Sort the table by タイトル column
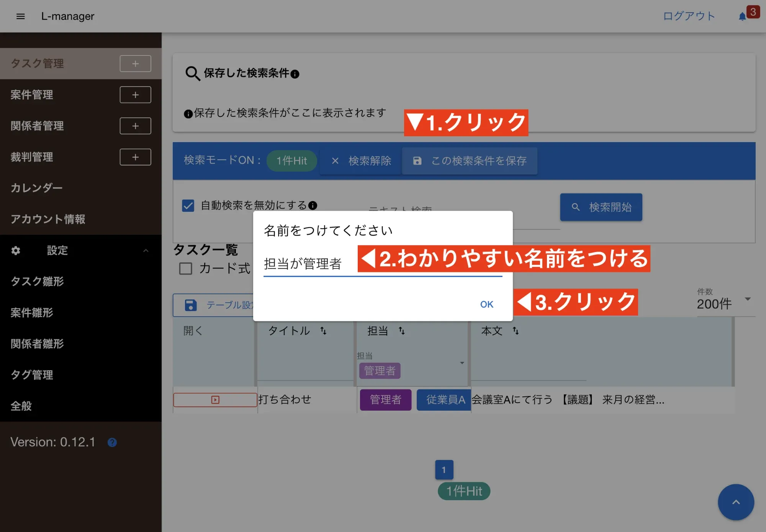Image resolution: width=766 pixels, height=532 pixels. (323, 331)
